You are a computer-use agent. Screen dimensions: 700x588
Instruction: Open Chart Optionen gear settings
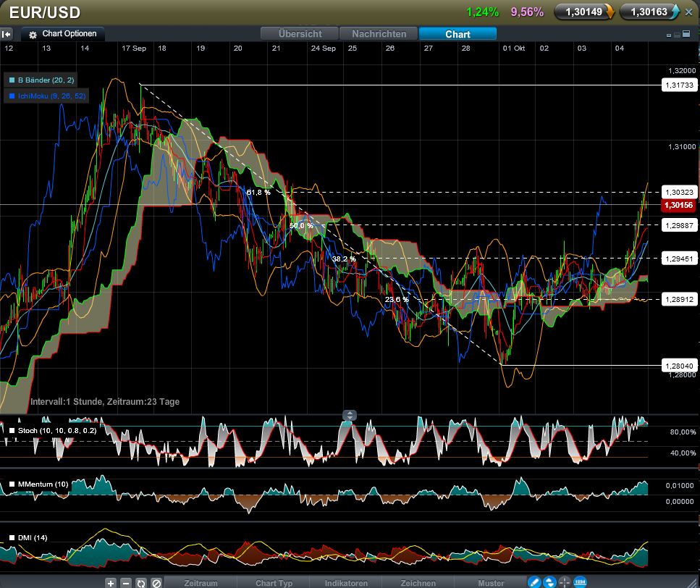pyautogui.click(x=33, y=34)
